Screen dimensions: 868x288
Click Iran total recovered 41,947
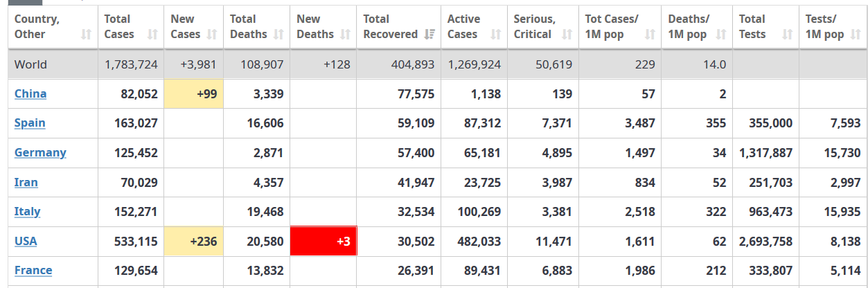tap(416, 182)
